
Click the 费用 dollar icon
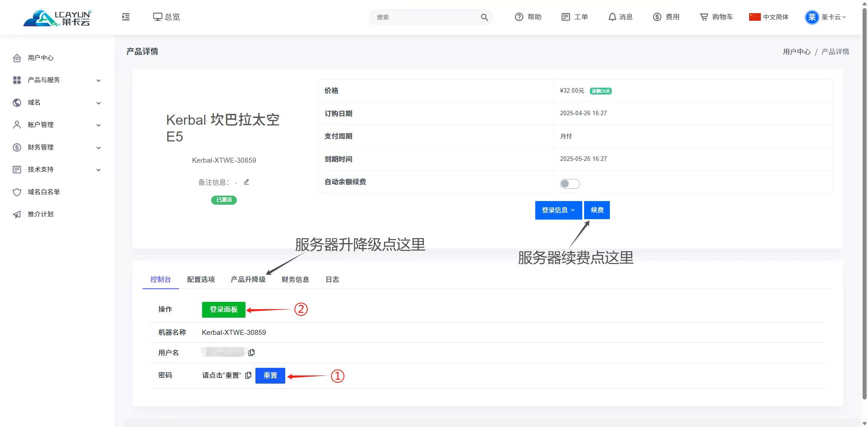tap(657, 17)
